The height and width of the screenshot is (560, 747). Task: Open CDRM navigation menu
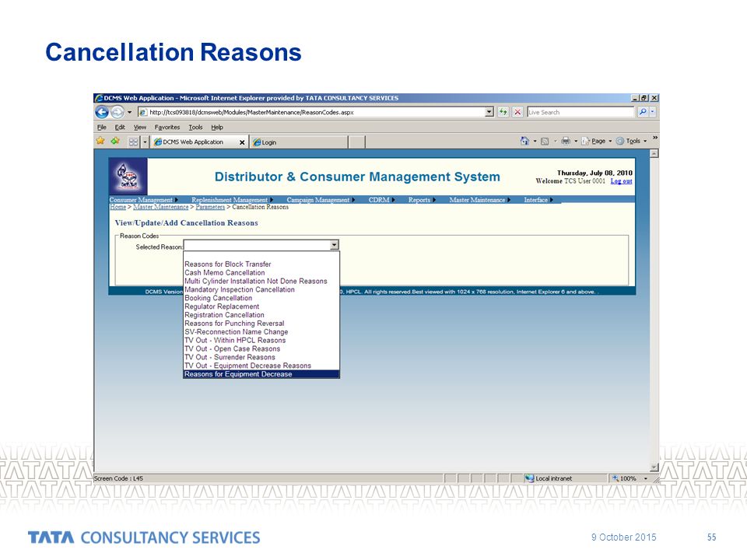pos(381,200)
